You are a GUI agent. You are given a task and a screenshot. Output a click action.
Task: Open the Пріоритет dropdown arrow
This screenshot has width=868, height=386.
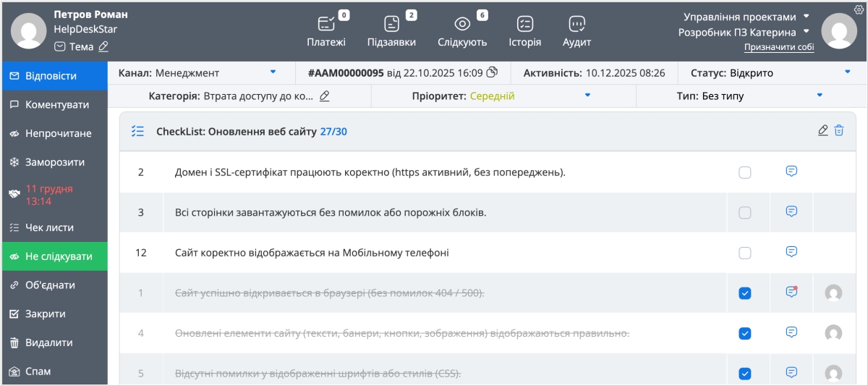click(587, 96)
